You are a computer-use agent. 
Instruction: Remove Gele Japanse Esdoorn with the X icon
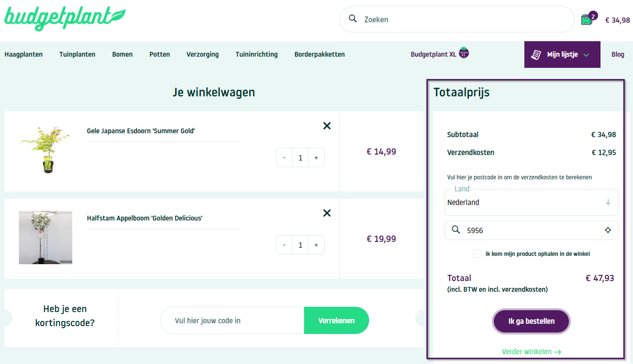327,126
